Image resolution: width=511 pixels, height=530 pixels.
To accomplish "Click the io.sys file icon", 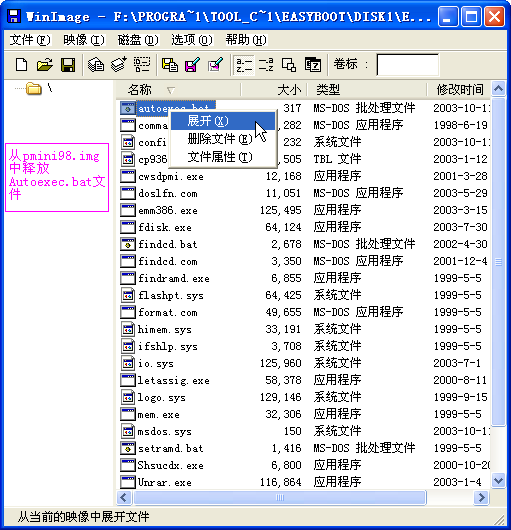I will (x=127, y=363).
